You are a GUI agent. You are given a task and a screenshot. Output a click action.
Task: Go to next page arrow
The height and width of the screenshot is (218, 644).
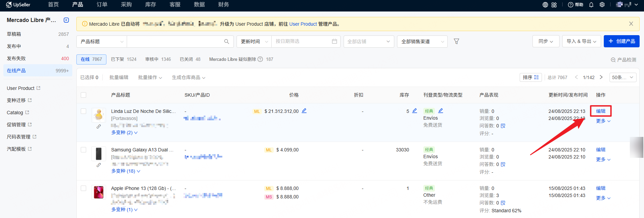[x=601, y=77]
